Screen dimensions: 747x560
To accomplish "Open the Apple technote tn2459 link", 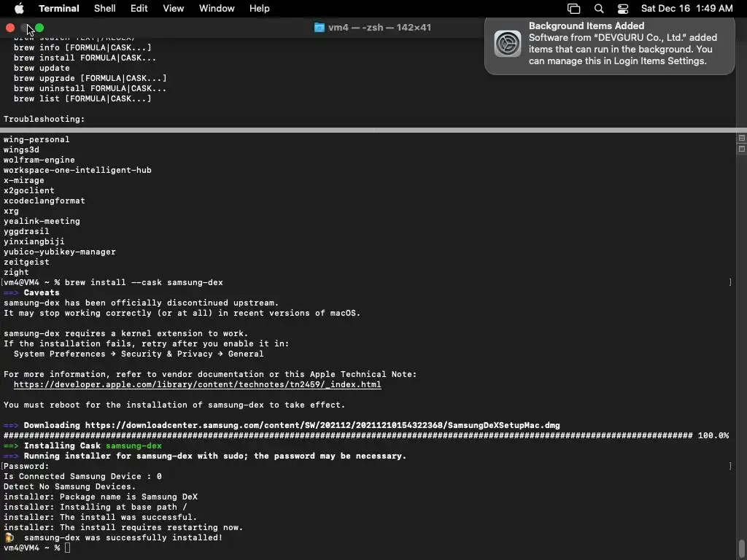I will coord(197,384).
